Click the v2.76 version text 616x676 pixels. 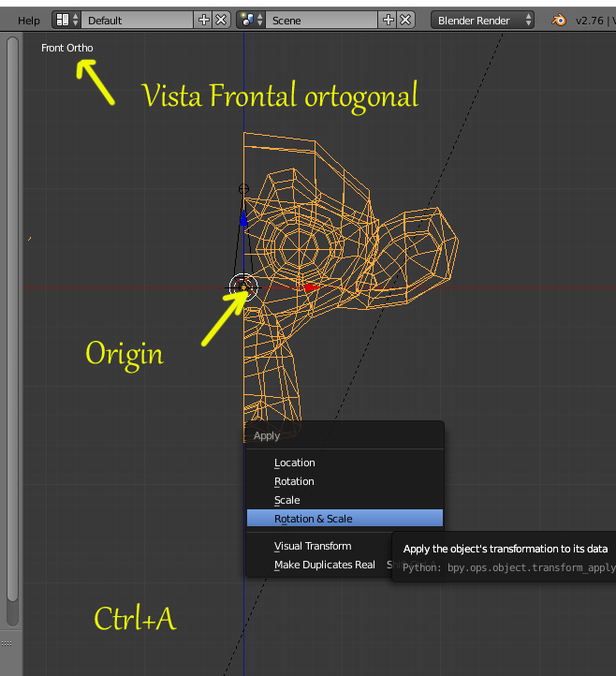(589, 21)
